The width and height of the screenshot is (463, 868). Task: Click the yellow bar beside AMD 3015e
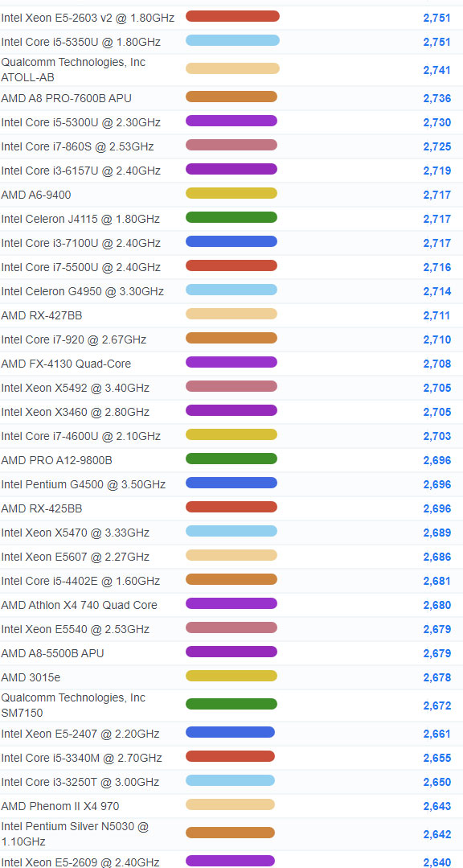point(231,676)
